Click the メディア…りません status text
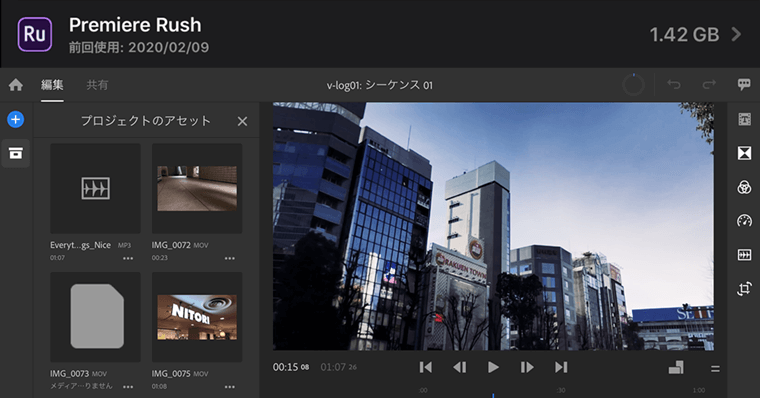 (81, 386)
